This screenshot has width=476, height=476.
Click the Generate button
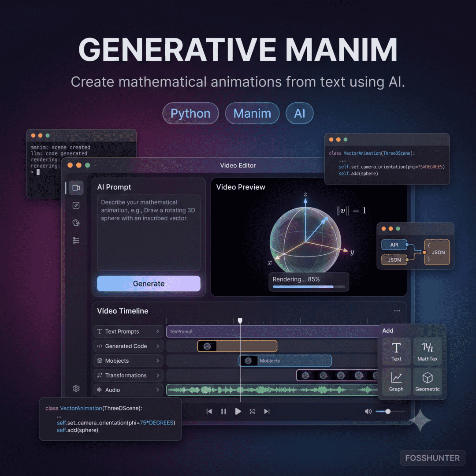click(x=149, y=283)
